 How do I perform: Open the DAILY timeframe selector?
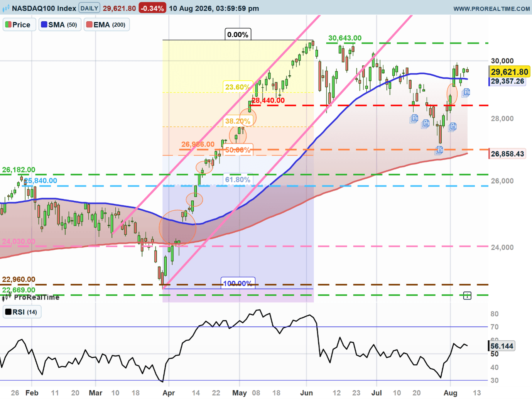pyautogui.click(x=89, y=8)
